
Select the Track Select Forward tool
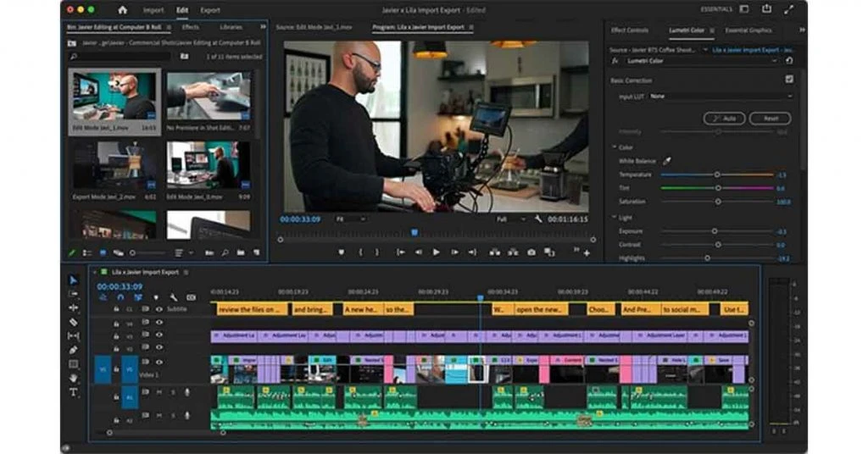[x=73, y=294]
